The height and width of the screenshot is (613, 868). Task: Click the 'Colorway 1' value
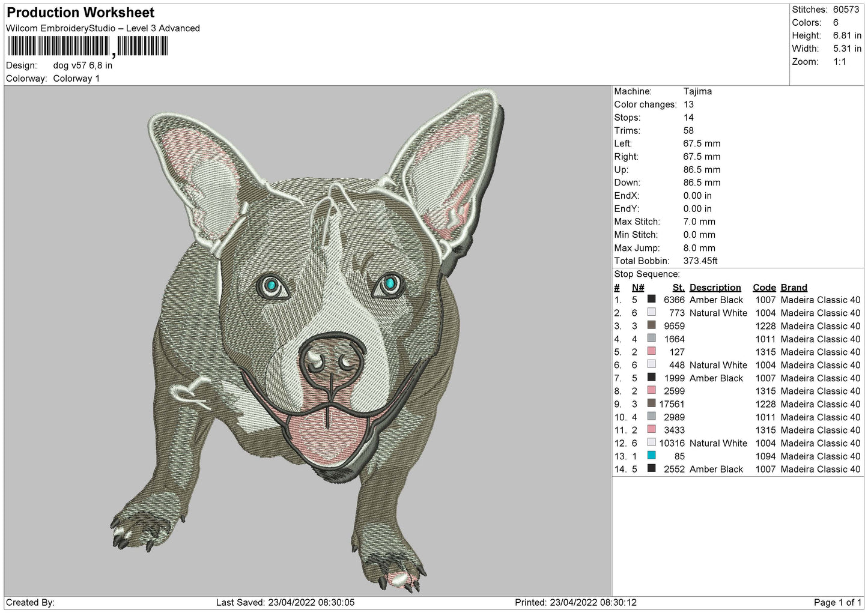click(76, 79)
